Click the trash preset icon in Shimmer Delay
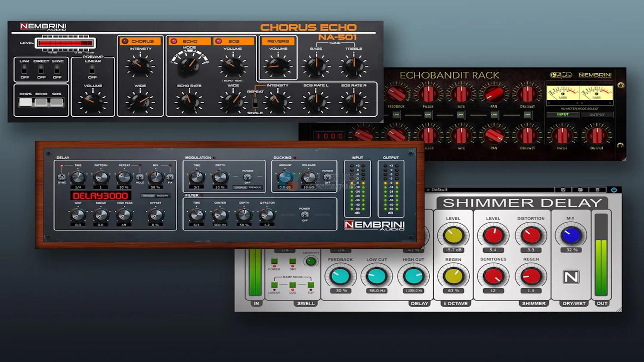Viewport: 644px width, 362px height. (597, 190)
